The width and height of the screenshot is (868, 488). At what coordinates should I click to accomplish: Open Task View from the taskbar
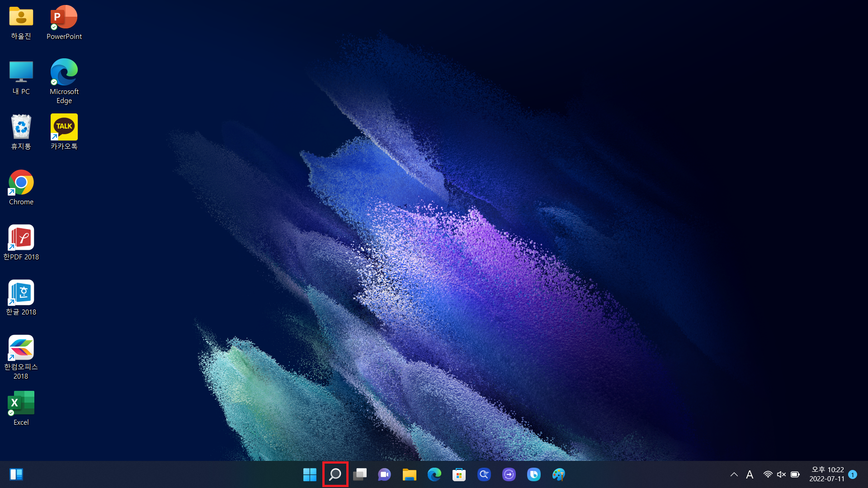pyautogui.click(x=360, y=474)
